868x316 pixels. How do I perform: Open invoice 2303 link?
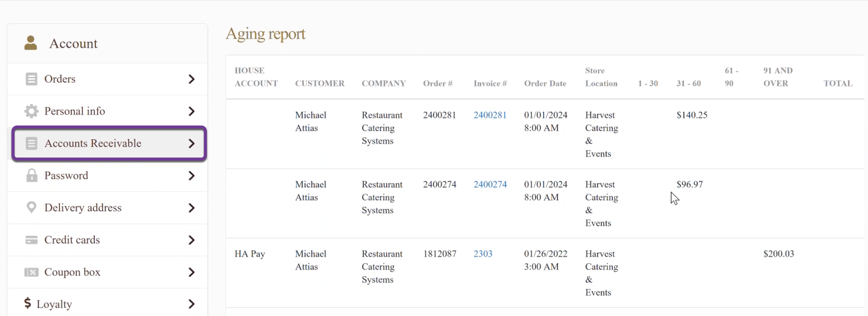(x=483, y=254)
